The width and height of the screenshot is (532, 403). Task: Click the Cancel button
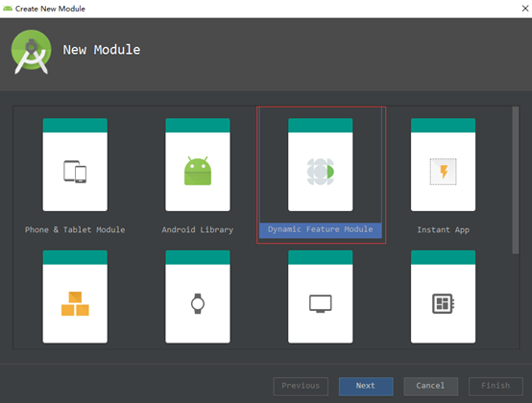[430, 386]
